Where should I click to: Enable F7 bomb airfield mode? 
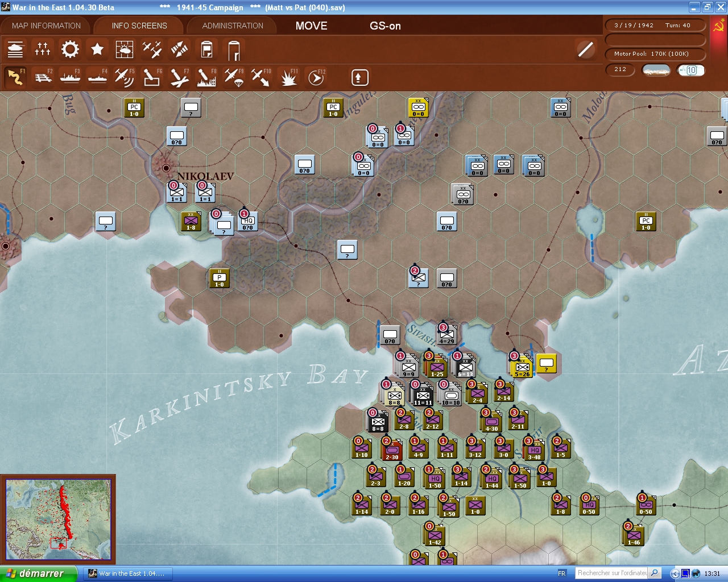pos(179,77)
